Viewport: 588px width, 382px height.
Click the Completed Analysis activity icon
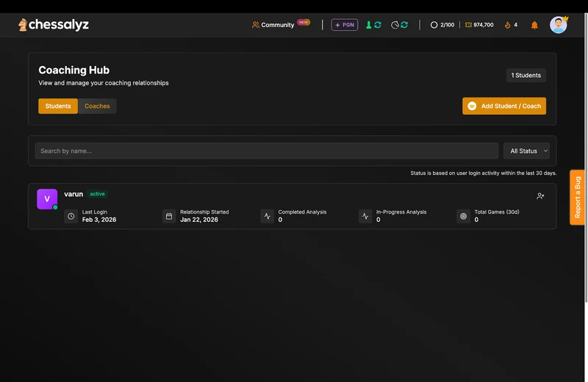(267, 216)
